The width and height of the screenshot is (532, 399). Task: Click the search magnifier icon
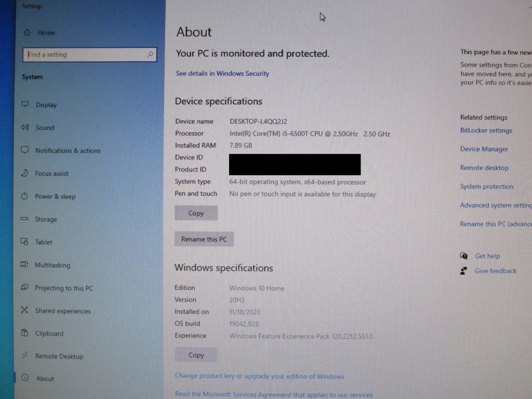click(150, 54)
